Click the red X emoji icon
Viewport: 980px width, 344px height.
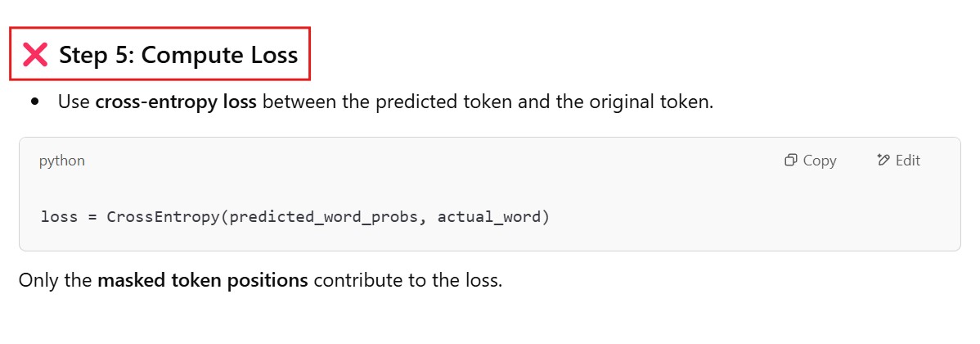pos(35,55)
